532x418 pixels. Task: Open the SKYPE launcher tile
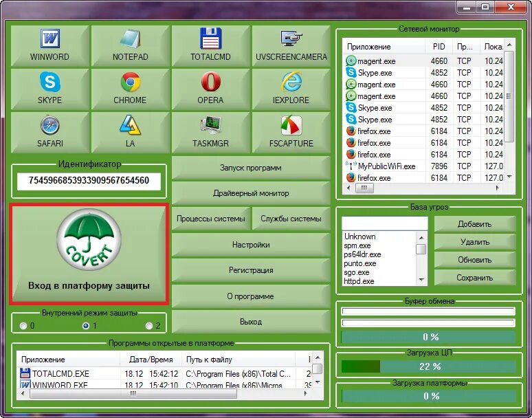(x=50, y=89)
